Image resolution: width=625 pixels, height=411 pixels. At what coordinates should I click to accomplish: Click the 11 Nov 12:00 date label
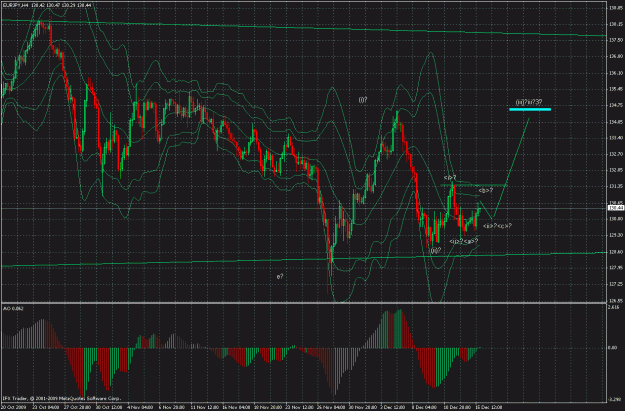pos(204,407)
